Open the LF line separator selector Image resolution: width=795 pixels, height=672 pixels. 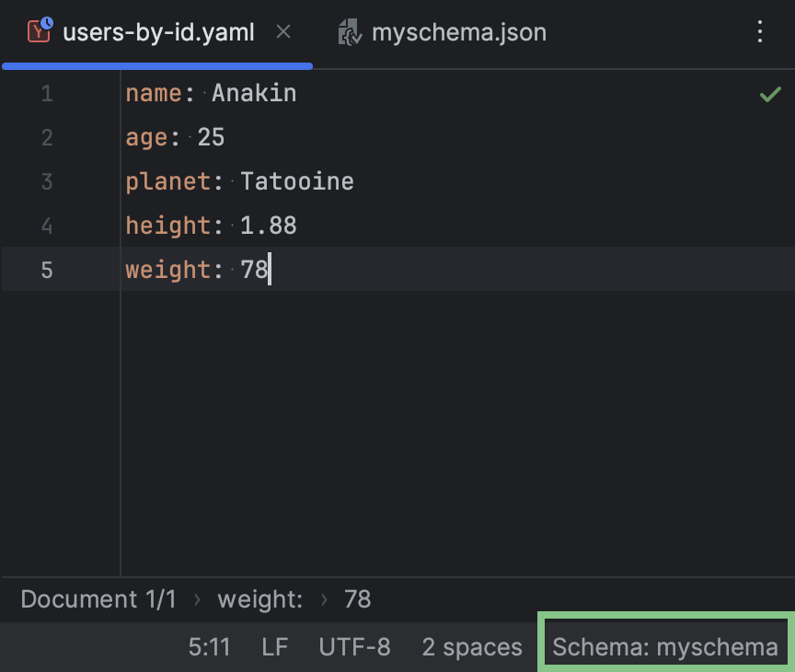pyautogui.click(x=274, y=647)
